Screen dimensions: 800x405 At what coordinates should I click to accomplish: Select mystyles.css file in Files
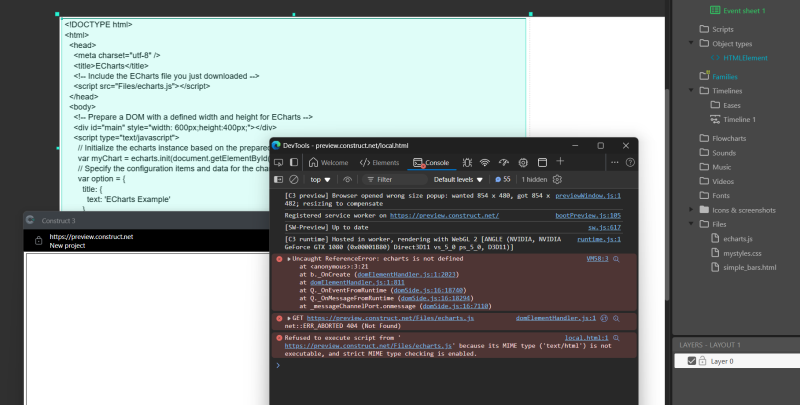[736, 253]
